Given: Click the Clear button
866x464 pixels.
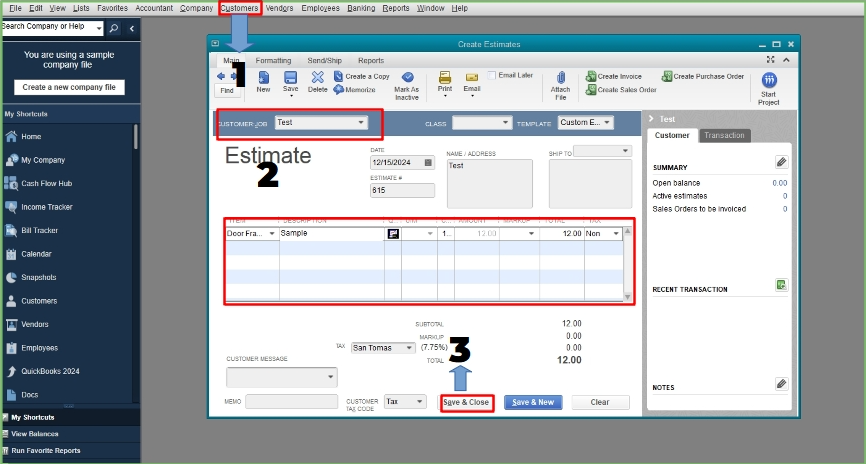Looking at the screenshot, I should pyautogui.click(x=600, y=402).
